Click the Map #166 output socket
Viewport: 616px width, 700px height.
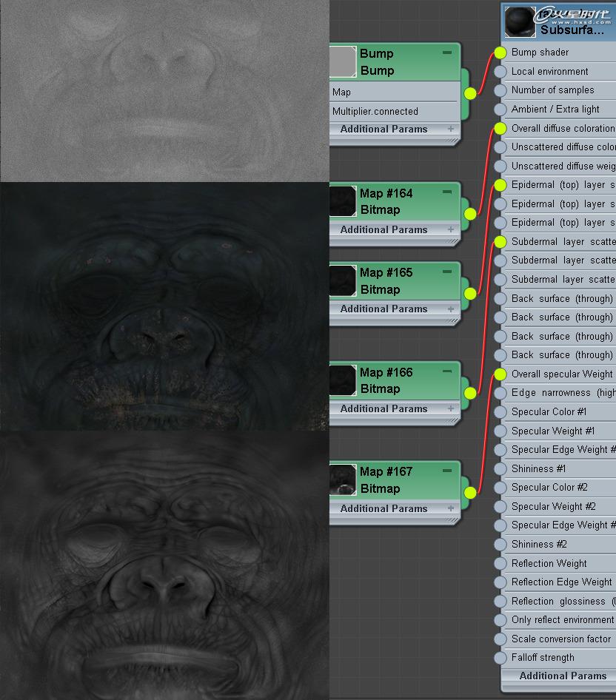pos(470,393)
